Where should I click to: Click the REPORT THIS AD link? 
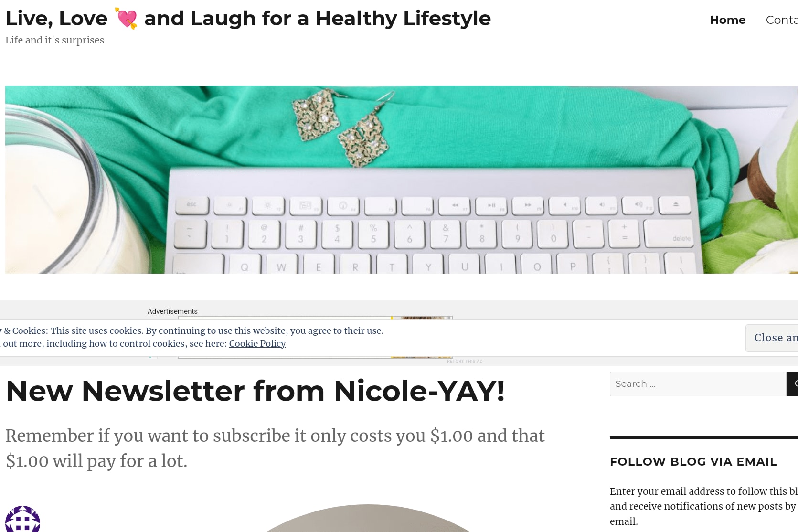(465, 362)
